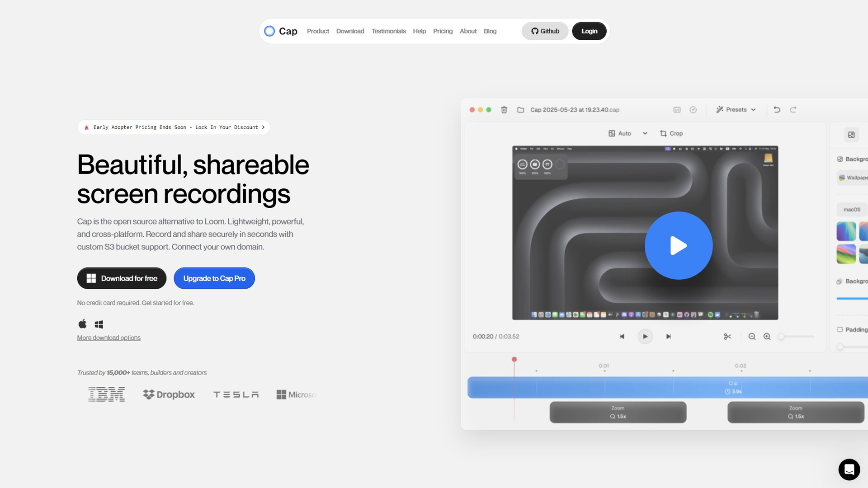Viewport: 868px width, 488px height.
Task: Click the Apple download icon
Action: click(82, 324)
